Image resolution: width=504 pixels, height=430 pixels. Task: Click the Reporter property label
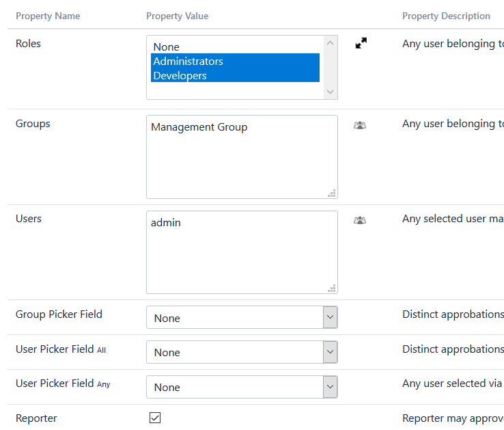point(36,418)
